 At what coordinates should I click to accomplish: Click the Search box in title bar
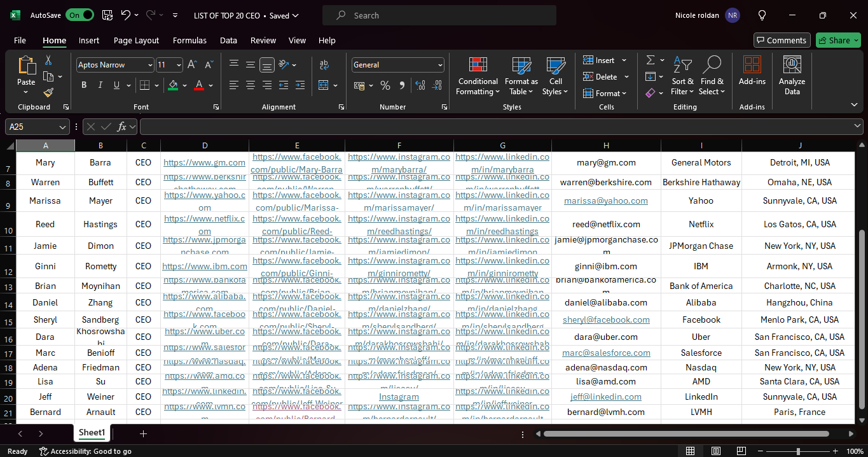click(439, 15)
